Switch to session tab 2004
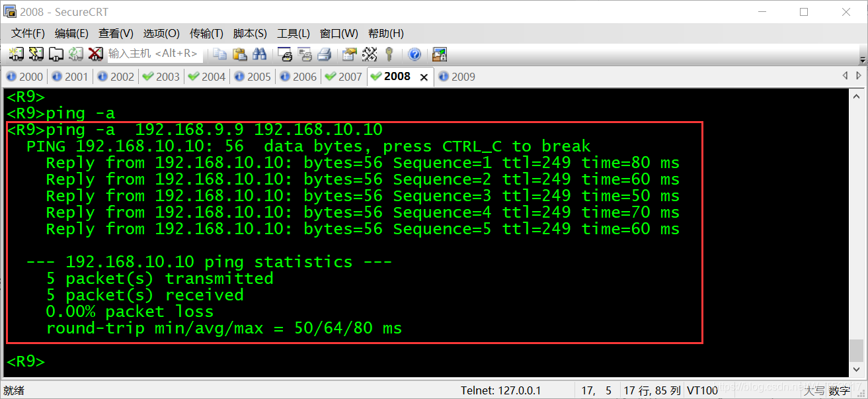Screen dimensions: 868x399 point(207,77)
